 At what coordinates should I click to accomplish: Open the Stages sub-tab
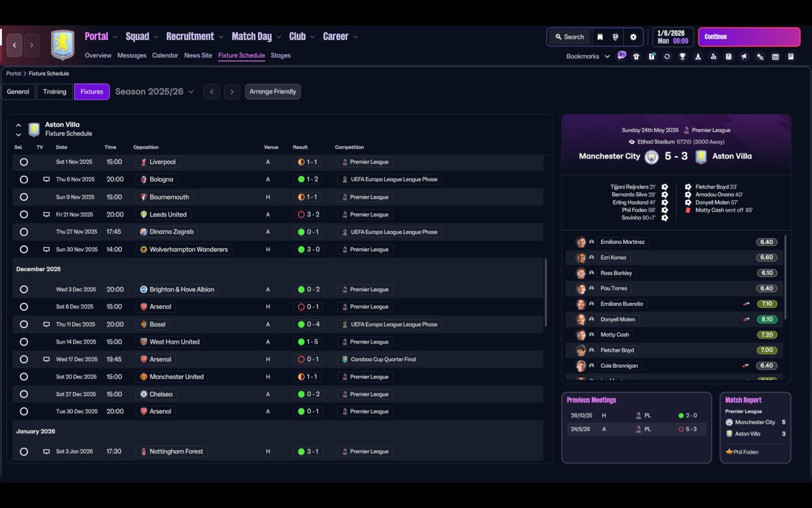click(x=280, y=55)
